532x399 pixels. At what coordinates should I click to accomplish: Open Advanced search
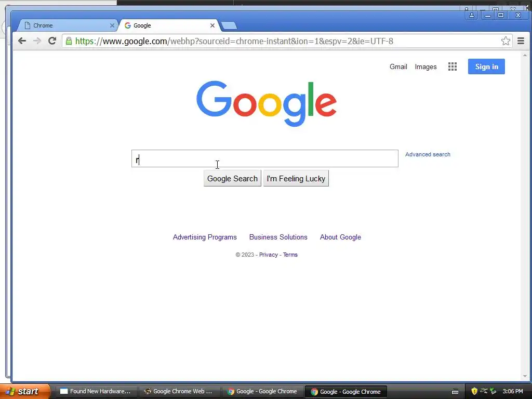click(x=428, y=154)
